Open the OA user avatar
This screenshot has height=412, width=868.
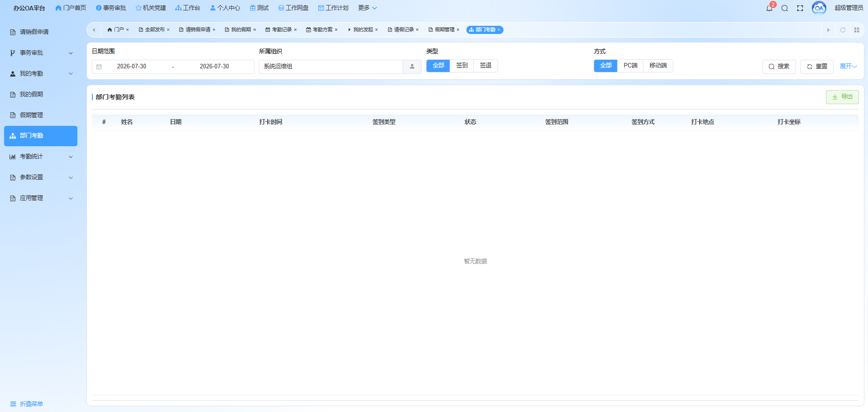tap(819, 8)
